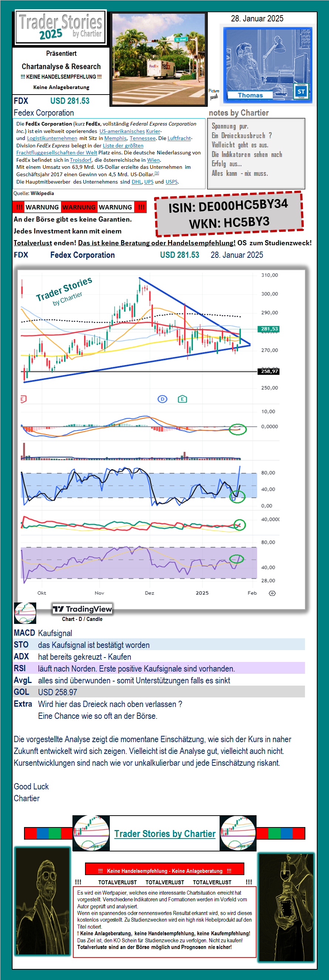The width and height of the screenshot is (329, 980).
Task: Click the FedEx truck photo
Action: click(x=159, y=59)
